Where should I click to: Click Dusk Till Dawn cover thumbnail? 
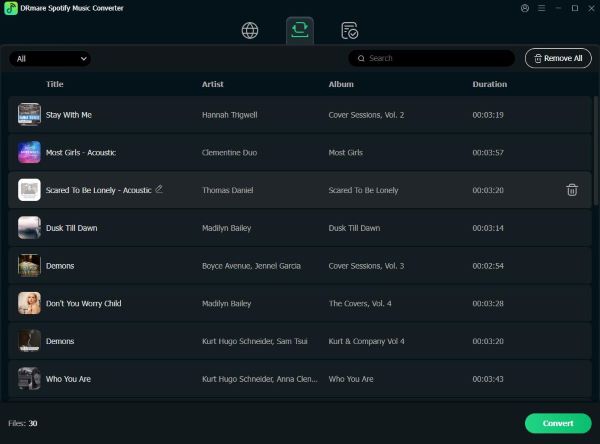click(x=29, y=228)
